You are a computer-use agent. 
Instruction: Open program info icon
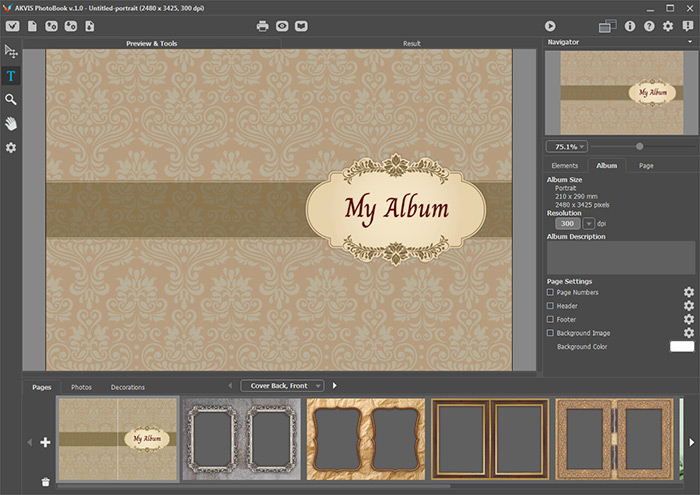pos(630,26)
